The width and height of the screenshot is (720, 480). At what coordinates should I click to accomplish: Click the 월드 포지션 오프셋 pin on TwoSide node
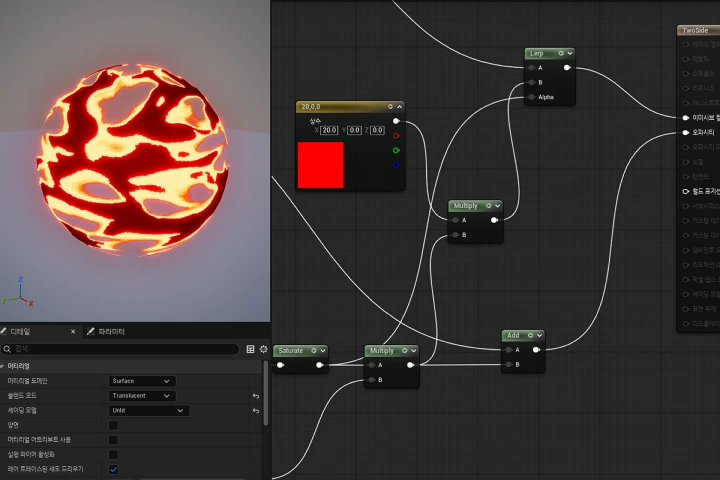(x=686, y=191)
